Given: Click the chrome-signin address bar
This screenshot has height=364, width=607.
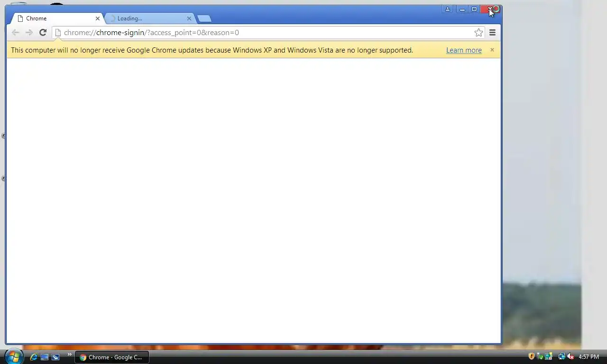Looking at the screenshot, I should pyautogui.click(x=268, y=32).
